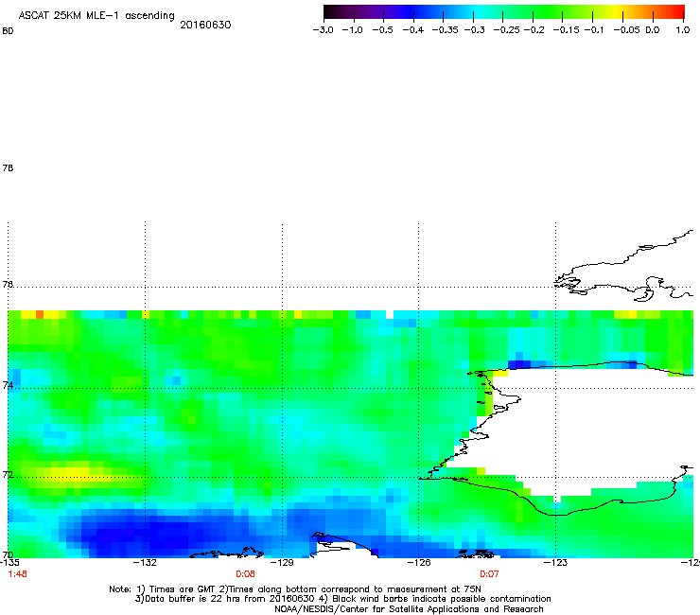Select the longitude label -123
700x615 pixels.
555,563
